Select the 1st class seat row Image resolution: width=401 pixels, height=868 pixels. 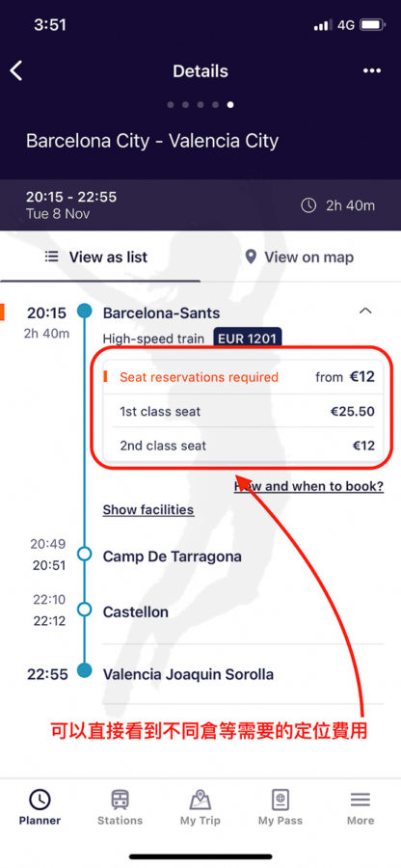pyautogui.click(x=243, y=411)
